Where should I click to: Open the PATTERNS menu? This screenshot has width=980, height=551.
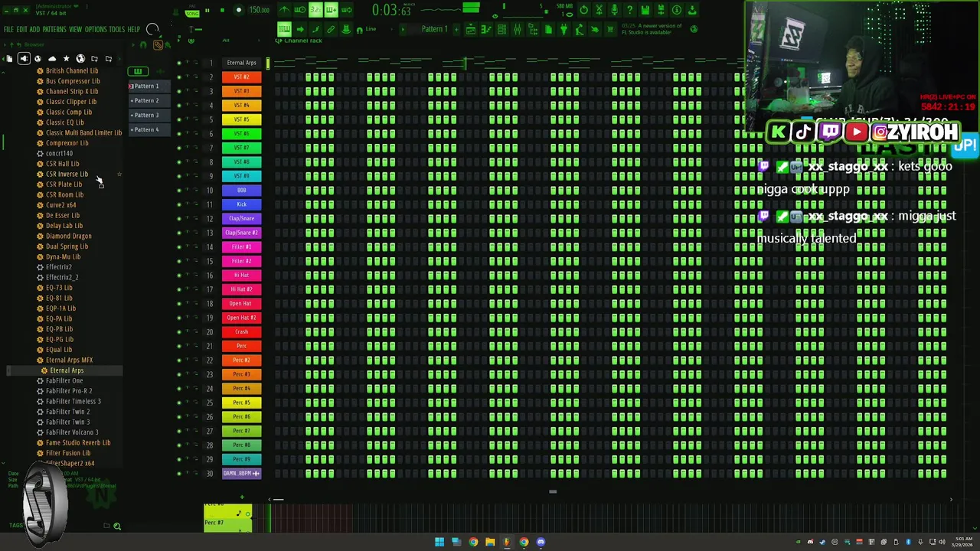pyautogui.click(x=54, y=29)
